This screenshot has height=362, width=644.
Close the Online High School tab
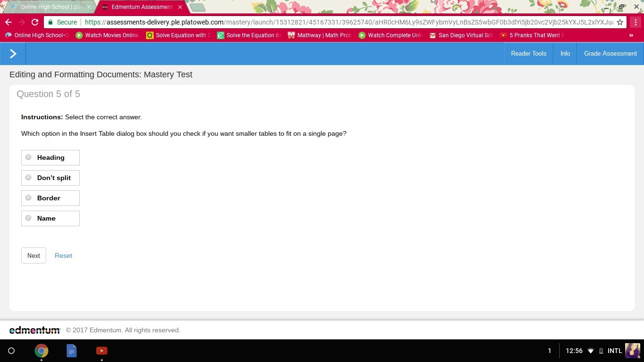[89, 7]
